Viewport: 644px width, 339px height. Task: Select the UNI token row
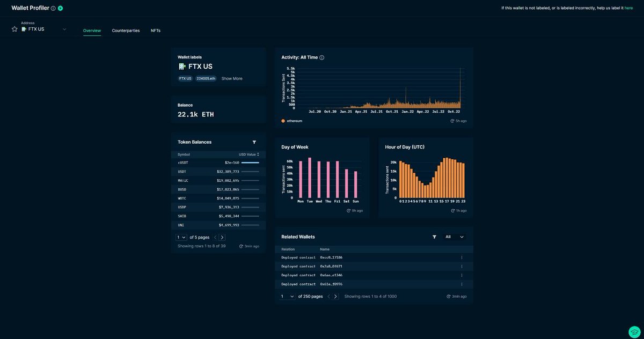point(218,225)
